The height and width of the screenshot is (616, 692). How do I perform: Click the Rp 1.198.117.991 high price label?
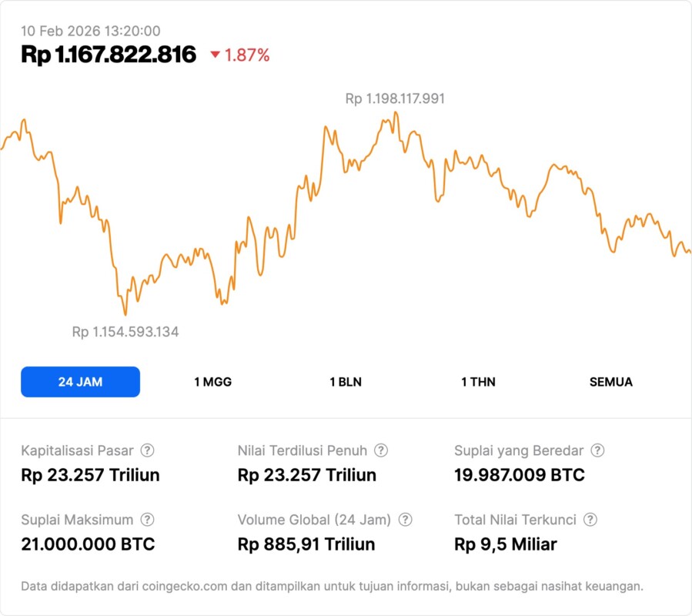(395, 99)
